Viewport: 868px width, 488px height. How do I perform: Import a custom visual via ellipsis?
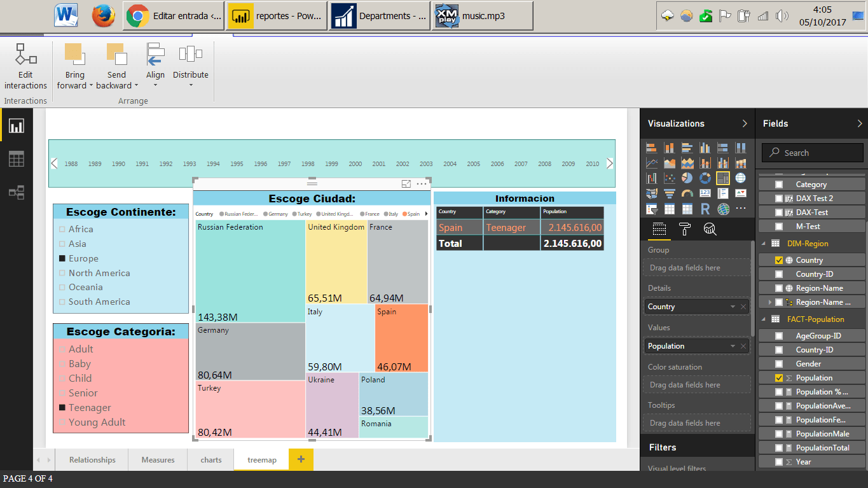coord(741,209)
